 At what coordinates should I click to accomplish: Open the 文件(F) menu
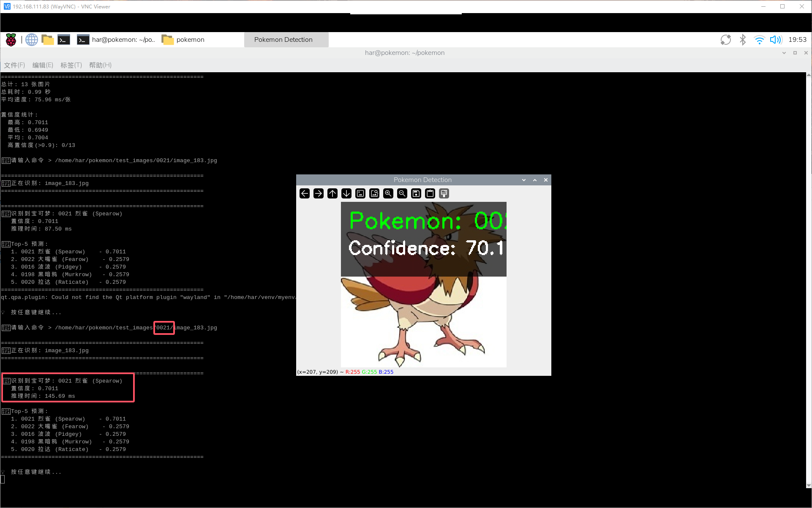[x=14, y=65]
